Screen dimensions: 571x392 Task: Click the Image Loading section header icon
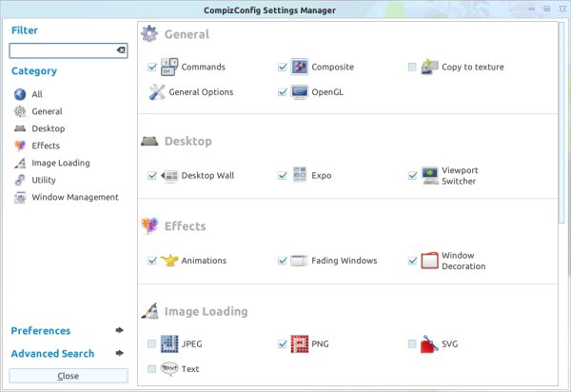(149, 311)
